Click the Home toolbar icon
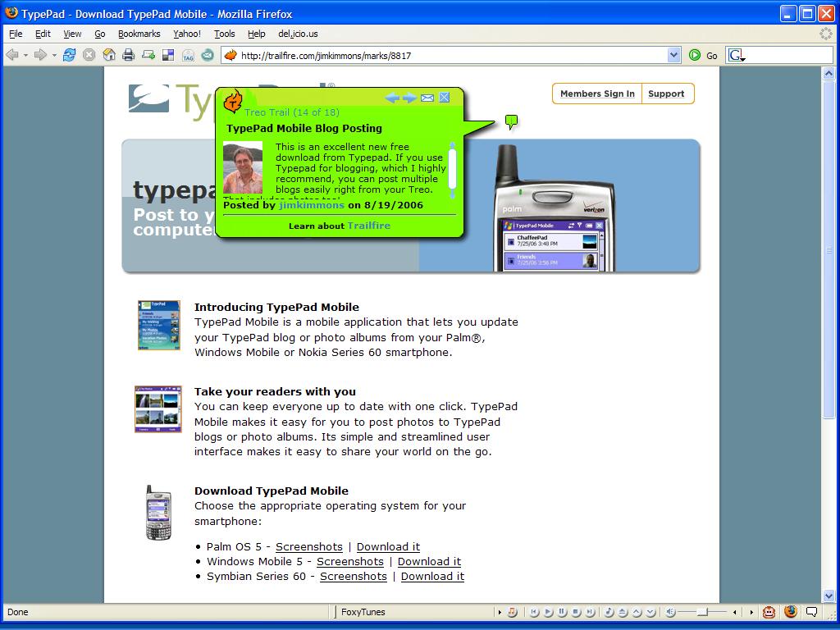The image size is (840, 630). coord(109,55)
